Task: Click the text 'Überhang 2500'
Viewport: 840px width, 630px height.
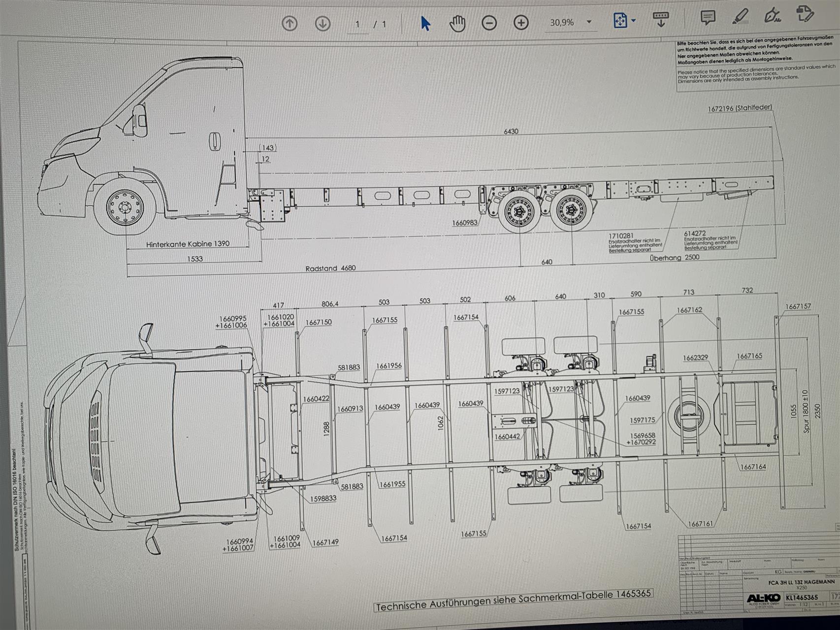Action: click(674, 257)
